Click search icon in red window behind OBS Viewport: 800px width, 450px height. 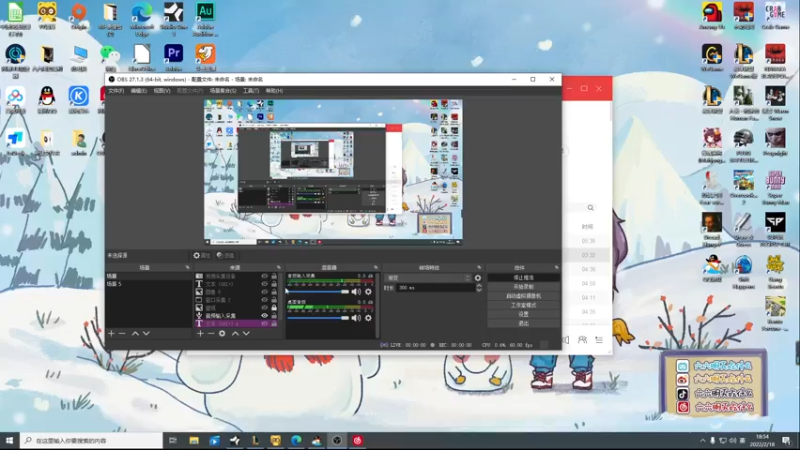[590, 208]
